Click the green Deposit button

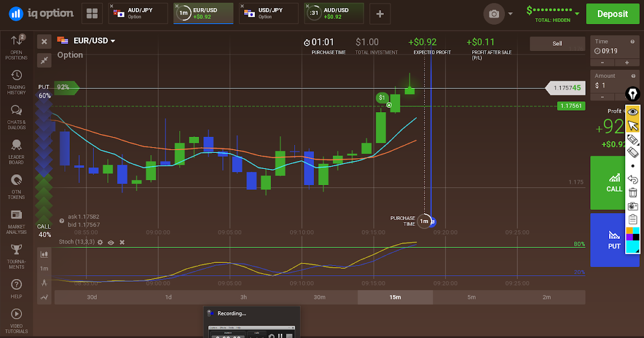coord(612,14)
